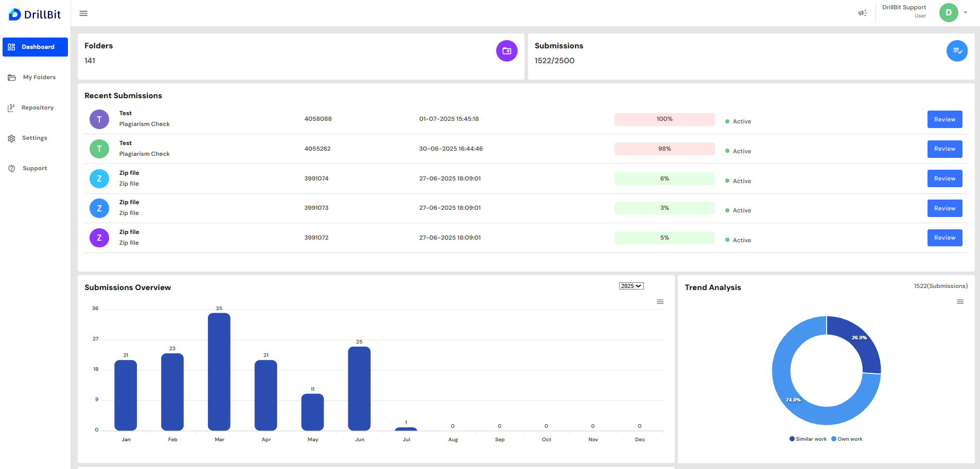Review submission 3991073
This screenshot has width=980, height=469.
click(945, 208)
